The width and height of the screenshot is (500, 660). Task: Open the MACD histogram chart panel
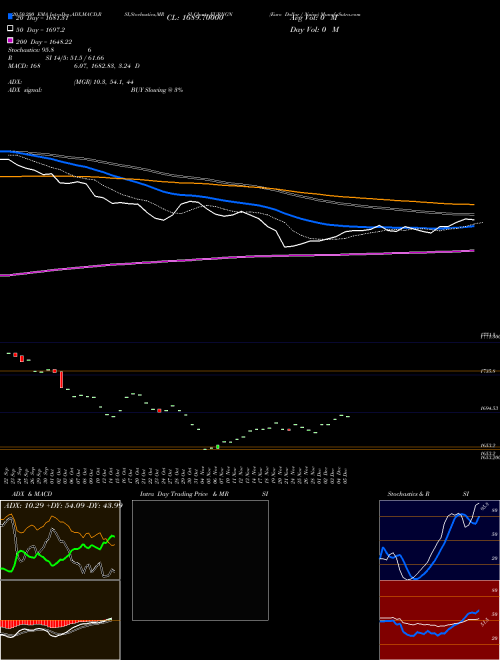60,620
